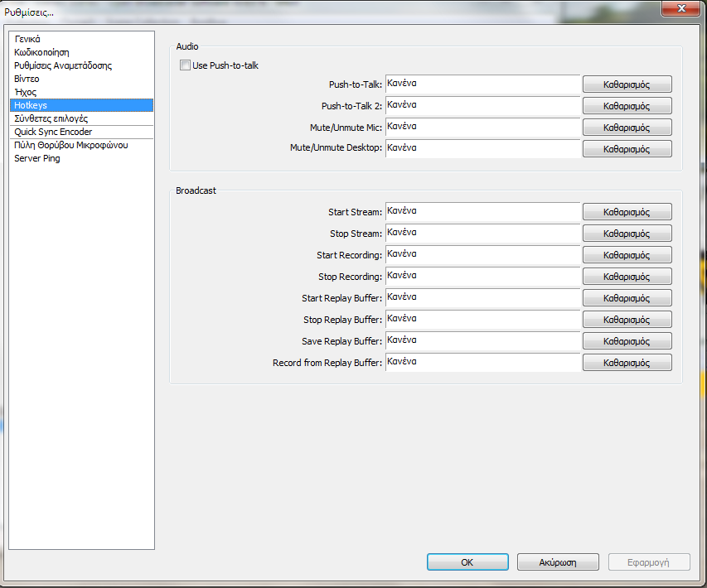The image size is (707, 588).
Task: Clear the Stop Replay Buffer hotkey
Action: pos(627,320)
